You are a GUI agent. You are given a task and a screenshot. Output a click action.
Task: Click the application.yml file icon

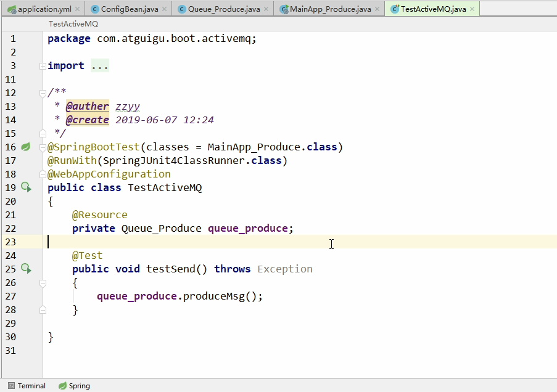click(12, 10)
